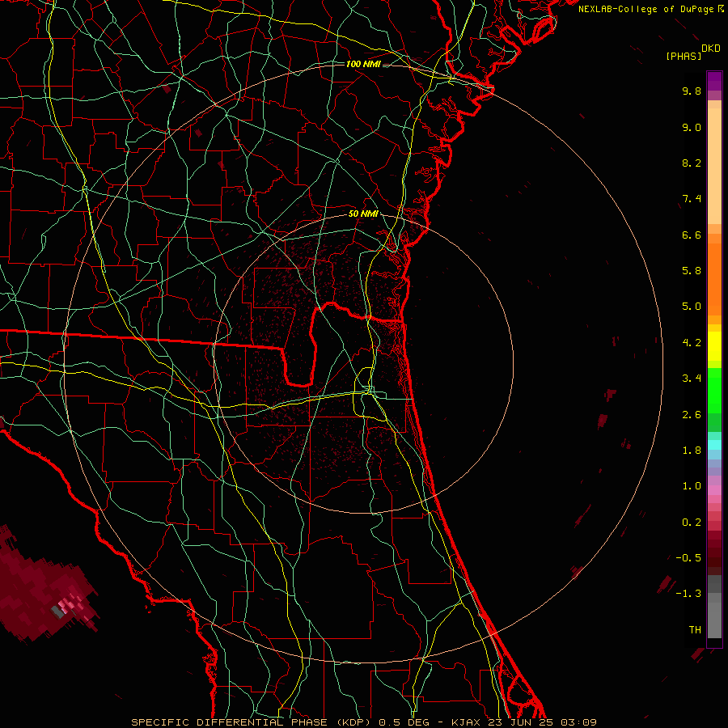The image size is (728, 728).
Task: Click the -1.3 value on the color scale
Action: pyautogui.click(x=688, y=594)
